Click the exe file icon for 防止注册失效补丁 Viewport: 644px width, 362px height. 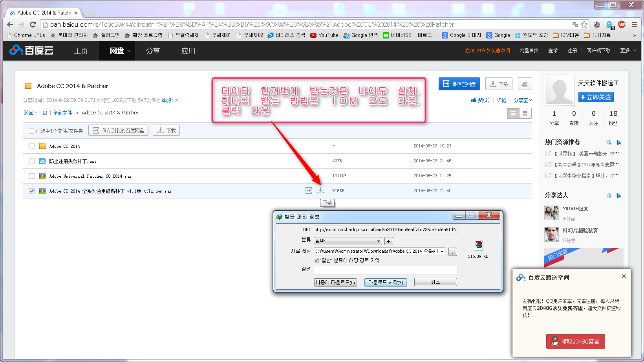tap(42, 161)
